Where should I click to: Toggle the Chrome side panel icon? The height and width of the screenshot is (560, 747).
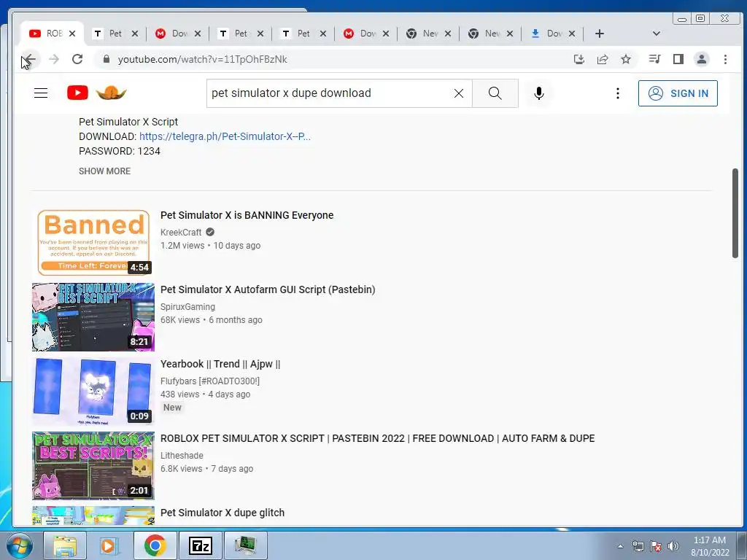tap(678, 59)
